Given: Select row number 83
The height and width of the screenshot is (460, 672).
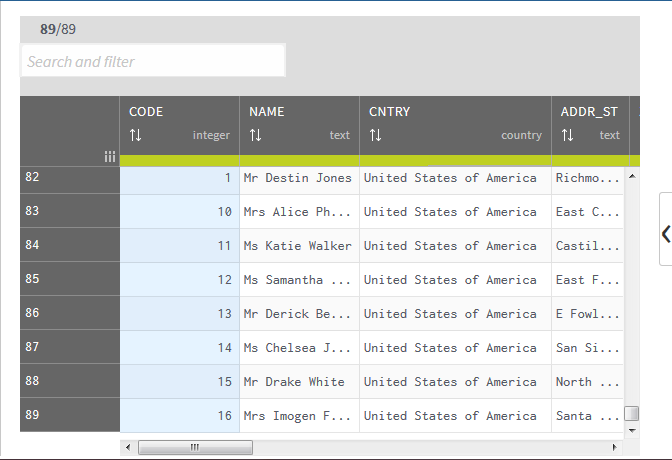Looking at the screenshot, I should (x=70, y=210).
